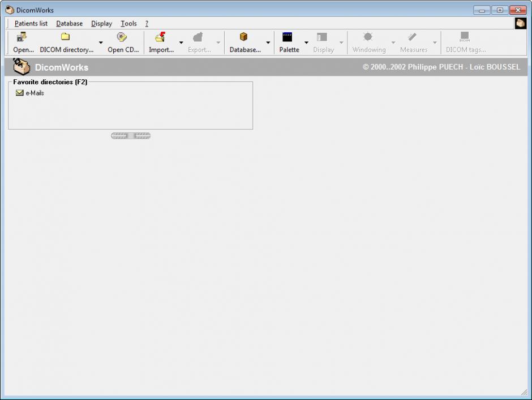Select the Palette toolbar icon
Viewport: 532px width, 400px height.
tap(288, 37)
